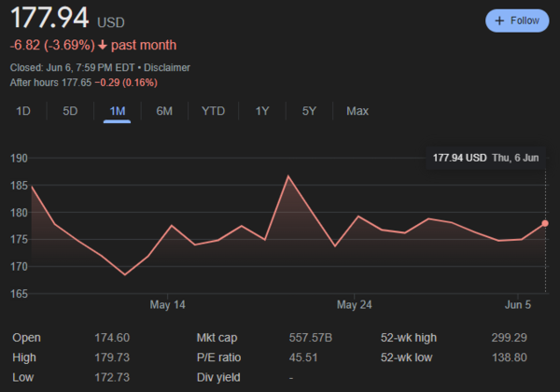Switch to the 5Y time range

309,111
